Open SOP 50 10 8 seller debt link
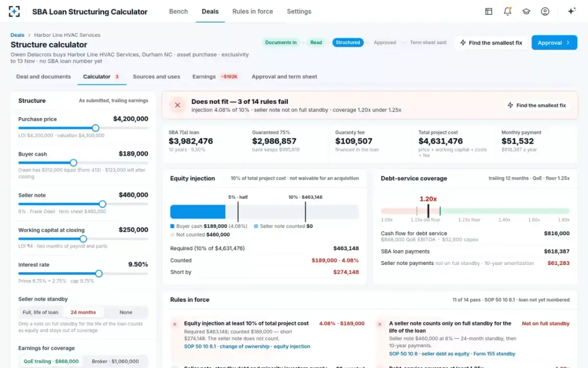This screenshot has height=368, width=588. [x=452, y=354]
